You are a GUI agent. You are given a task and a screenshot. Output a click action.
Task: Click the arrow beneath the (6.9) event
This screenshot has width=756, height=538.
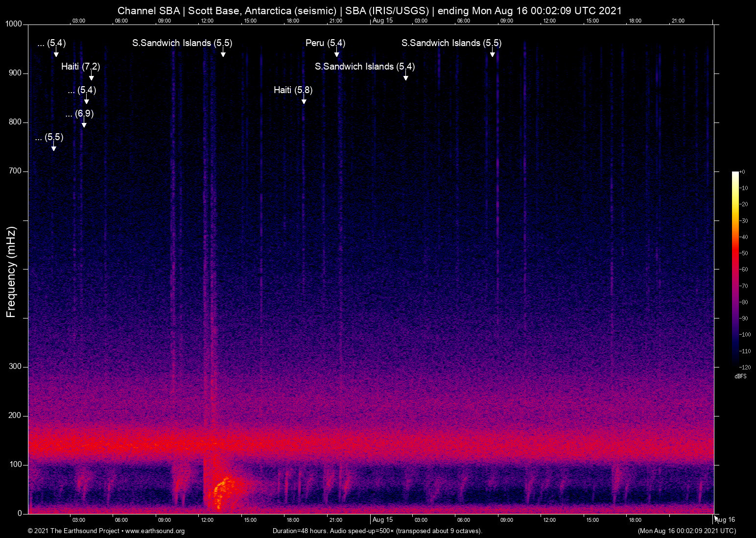[x=84, y=124]
